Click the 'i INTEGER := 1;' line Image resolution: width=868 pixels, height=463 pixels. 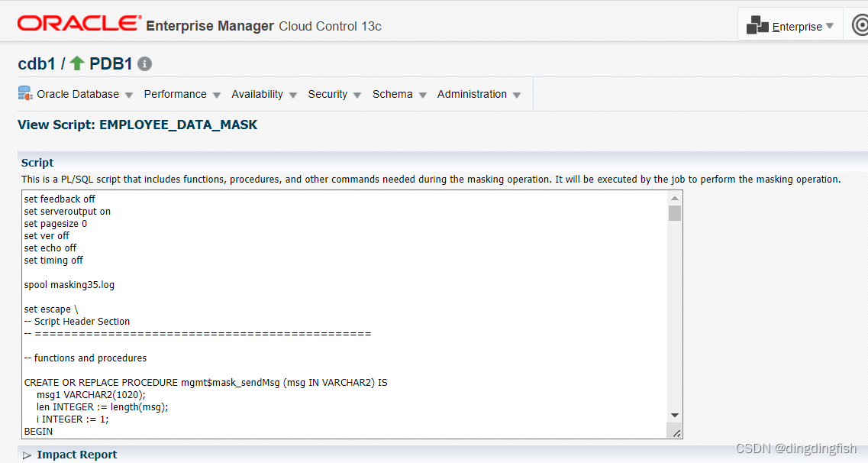point(73,419)
